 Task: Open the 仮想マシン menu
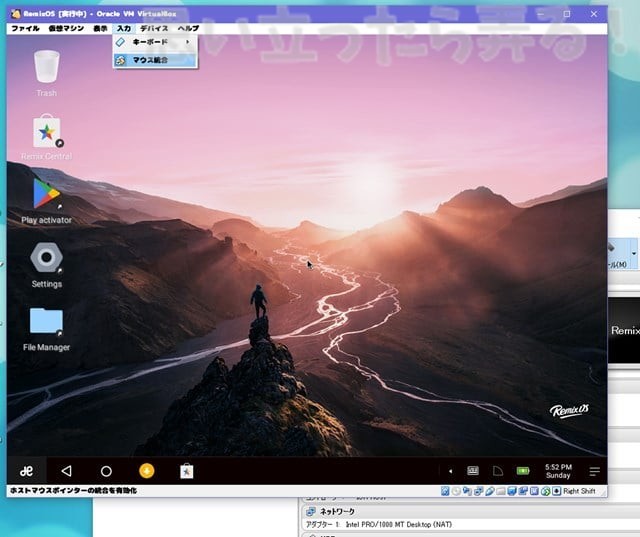click(66, 28)
